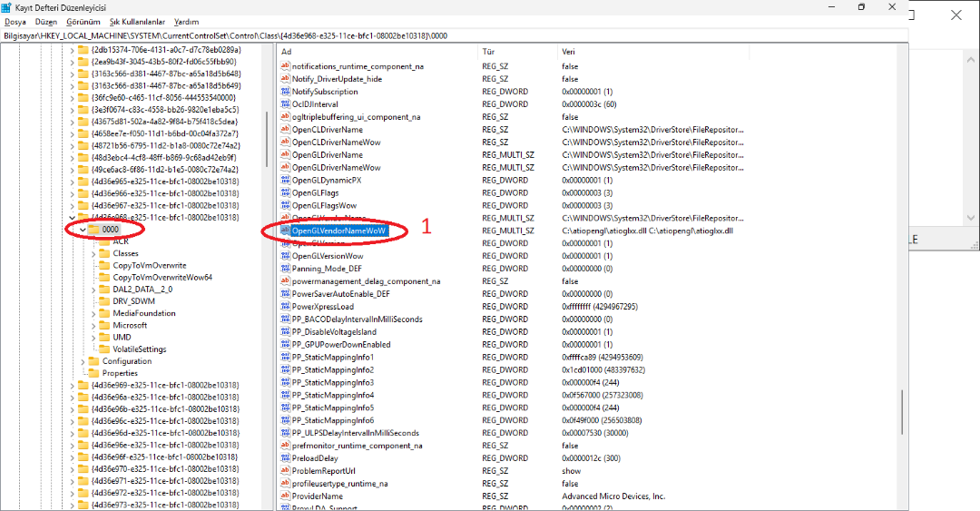Click string icon of ProblemReportUrl
This screenshot has width=980, height=511.
tap(286, 471)
